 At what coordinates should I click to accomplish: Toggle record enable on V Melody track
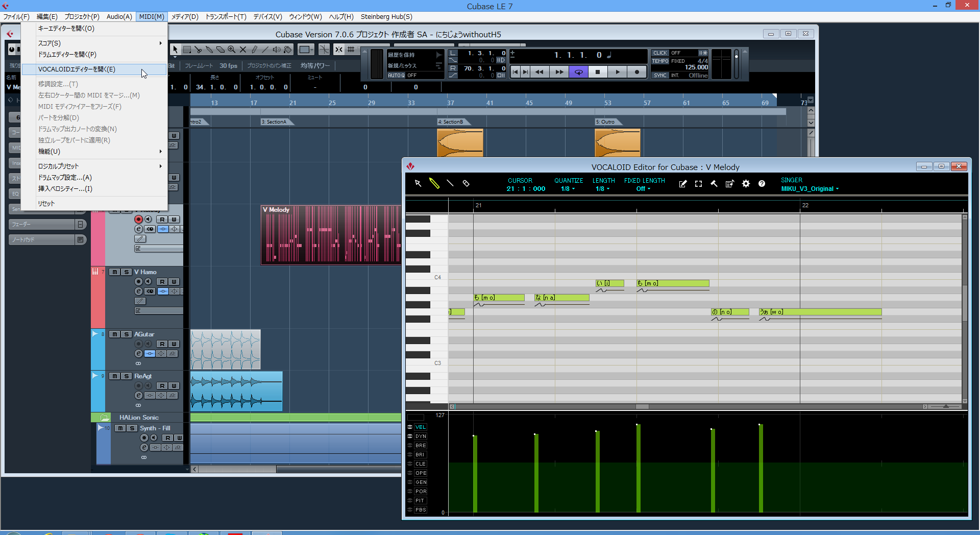pos(138,219)
